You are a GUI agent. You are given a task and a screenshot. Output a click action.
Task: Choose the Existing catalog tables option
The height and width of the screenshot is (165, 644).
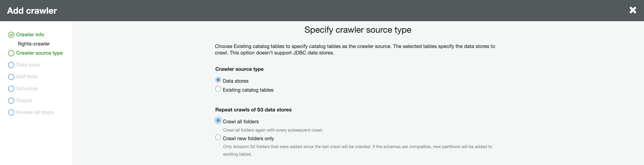click(x=218, y=89)
